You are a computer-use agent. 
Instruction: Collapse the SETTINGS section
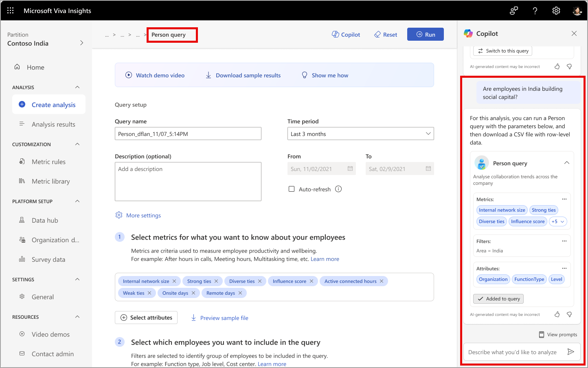[x=77, y=279]
